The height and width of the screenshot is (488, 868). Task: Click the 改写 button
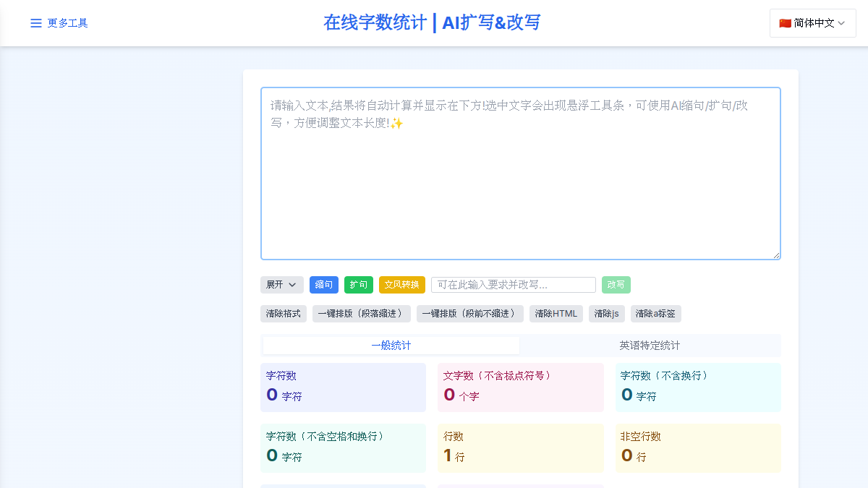(616, 285)
